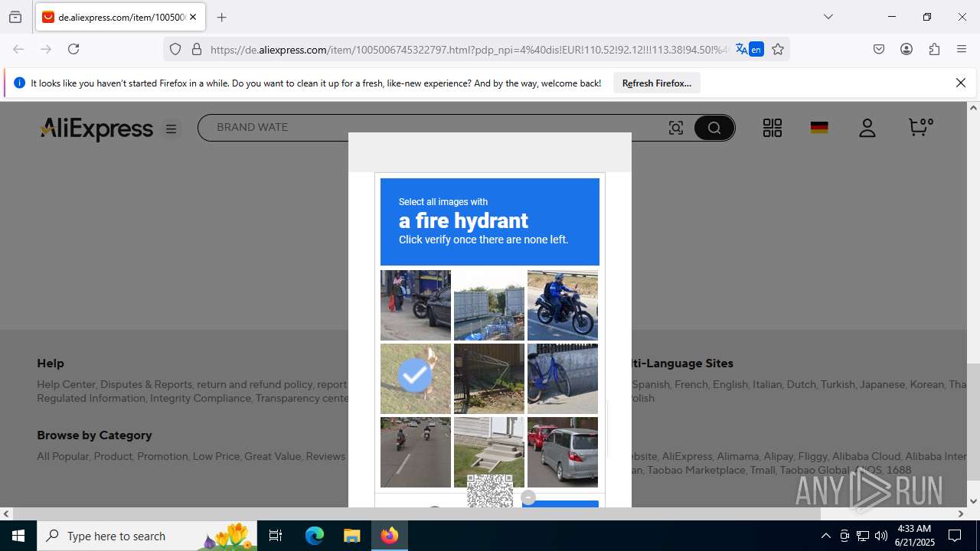Open tracking protection shield icon
The width and height of the screenshot is (980, 551).
(x=175, y=49)
